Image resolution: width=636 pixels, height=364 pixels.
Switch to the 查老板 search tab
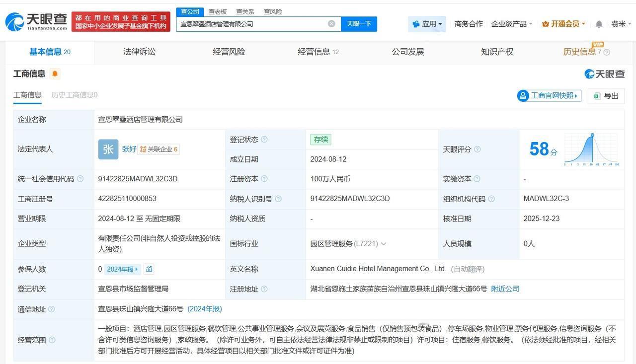point(218,11)
